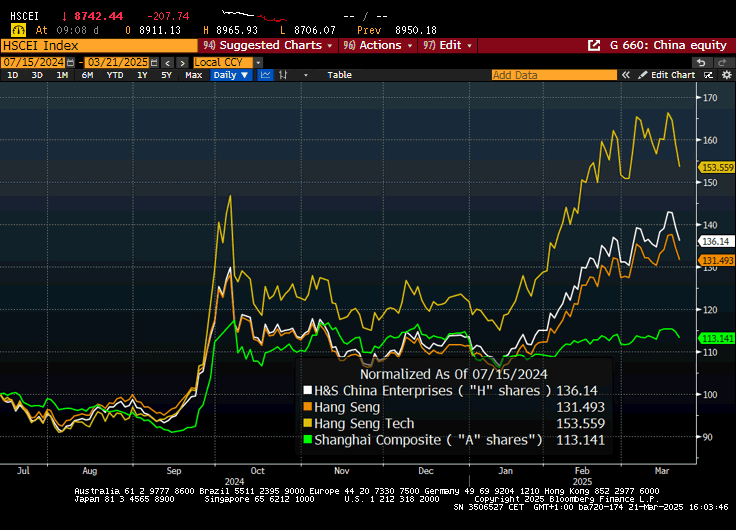
Task: Click the Hang Seng Tech legend label
Action: (364, 423)
